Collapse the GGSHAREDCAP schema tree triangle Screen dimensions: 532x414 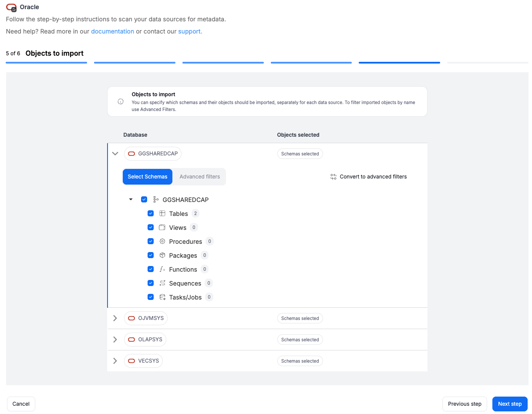click(x=131, y=199)
